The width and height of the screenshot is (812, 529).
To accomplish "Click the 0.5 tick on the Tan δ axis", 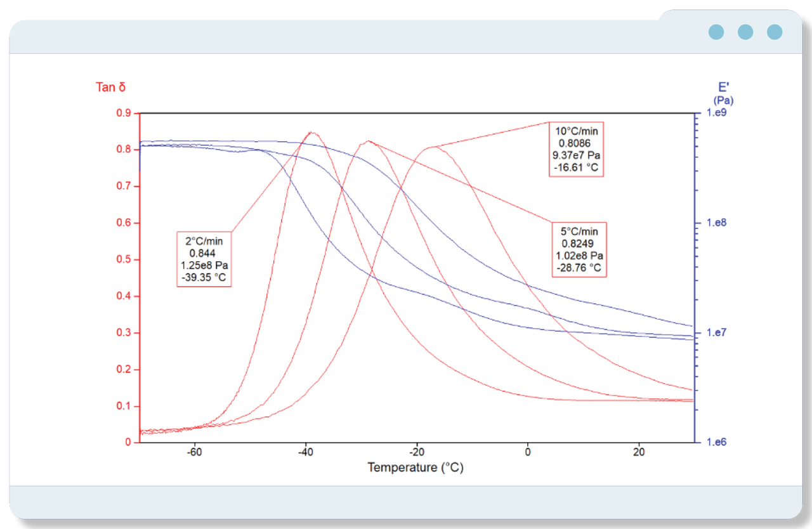I will (x=122, y=259).
